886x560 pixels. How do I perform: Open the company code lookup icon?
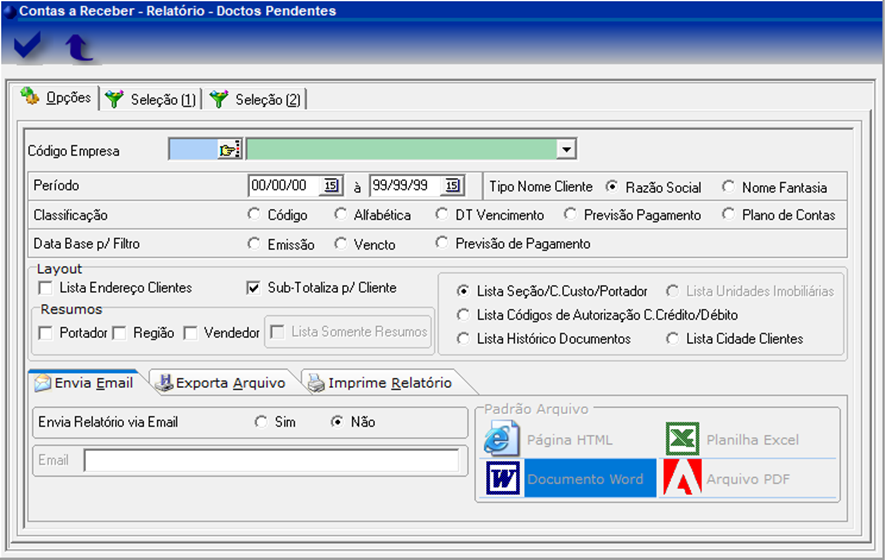(x=231, y=150)
